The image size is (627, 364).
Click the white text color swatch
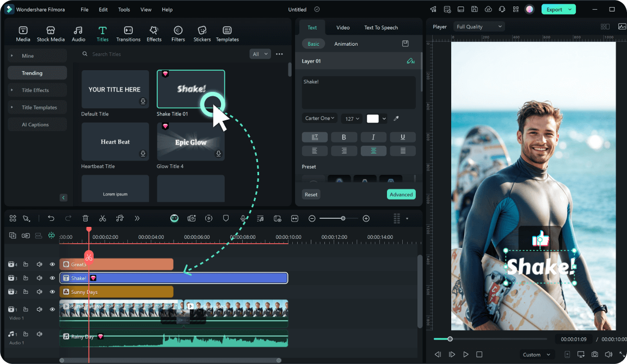point(373,119)
